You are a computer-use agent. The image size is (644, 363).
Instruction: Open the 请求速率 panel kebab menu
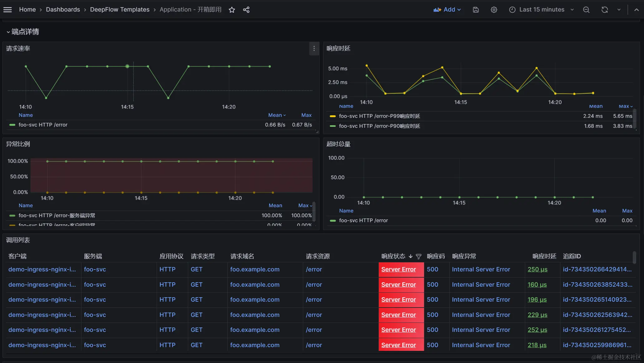click(x=314, y=49)
